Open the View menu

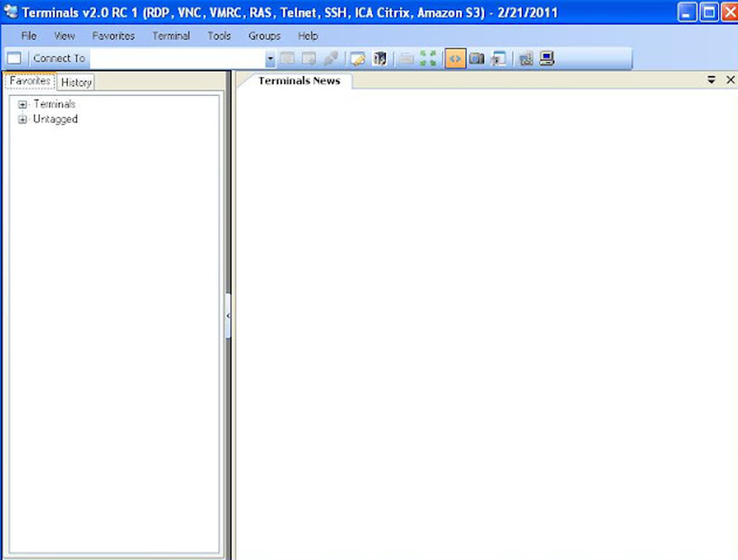tap(64, 35)
